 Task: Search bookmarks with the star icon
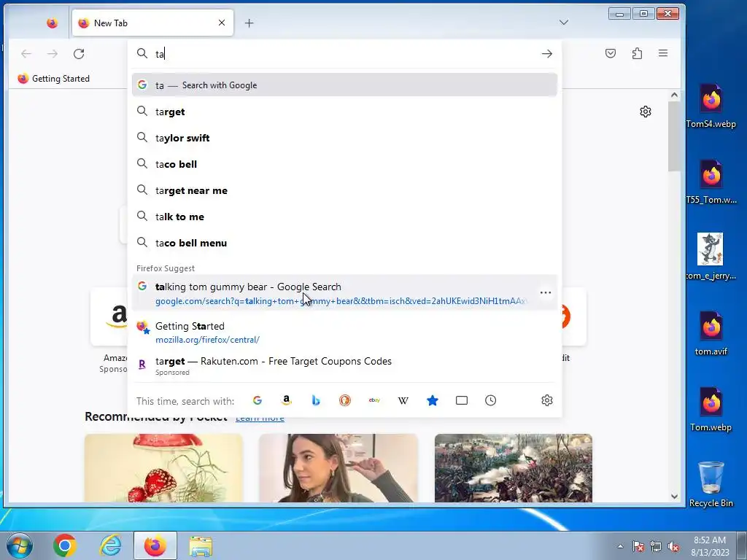pos(433,400)
